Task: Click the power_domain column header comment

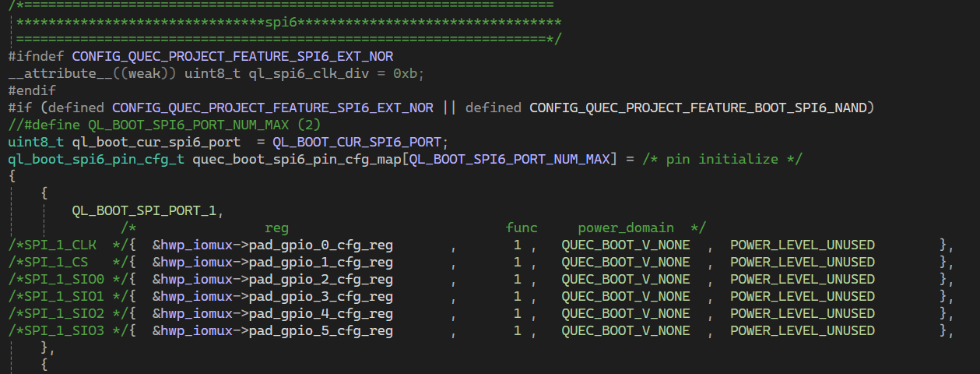Action: (626, 228)
